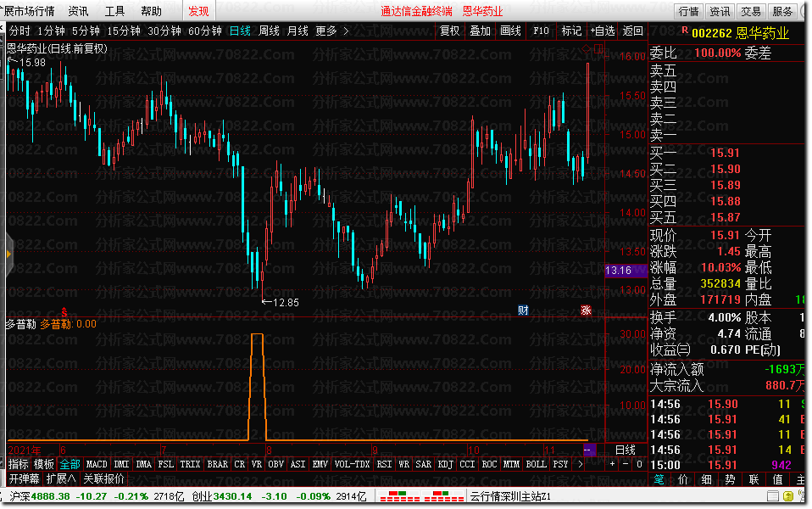
Task: Click the 财 financial marker on the chart
Action: click(523, 310)
